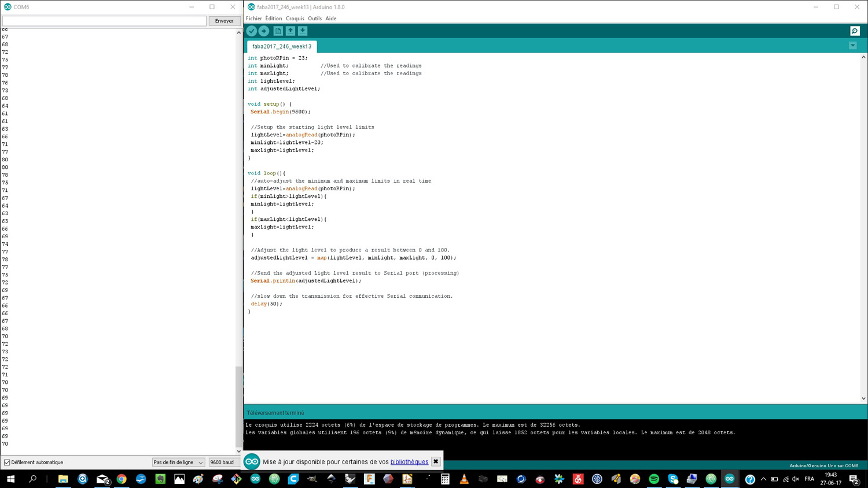The width and height of the screenshot is (868, 488).
Task: Open the Croquis menu
Action: 295,19
